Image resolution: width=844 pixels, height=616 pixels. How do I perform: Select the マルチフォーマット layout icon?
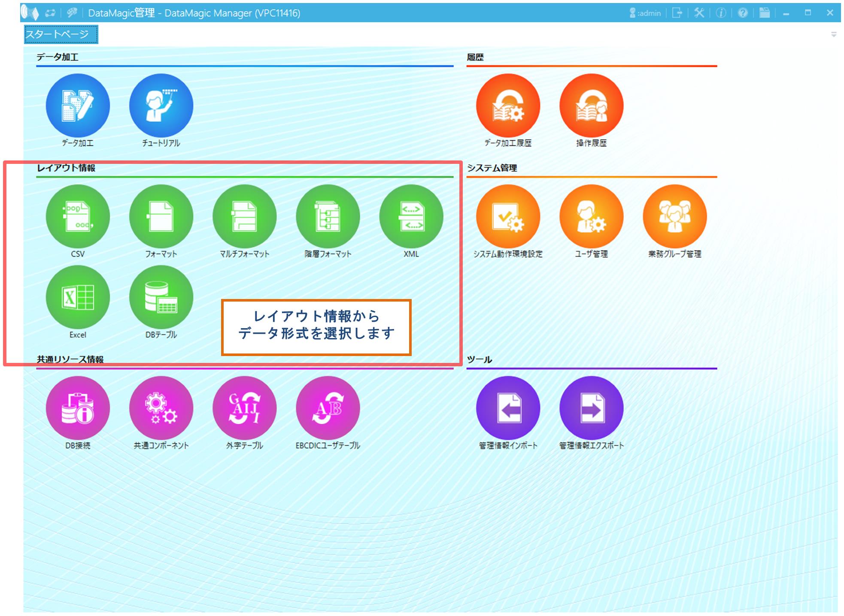(x=244, y=216)
